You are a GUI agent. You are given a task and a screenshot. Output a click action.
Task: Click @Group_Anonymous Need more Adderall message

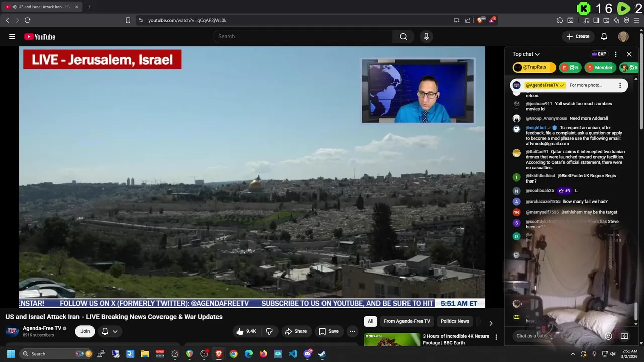click(x=569, y=118)
